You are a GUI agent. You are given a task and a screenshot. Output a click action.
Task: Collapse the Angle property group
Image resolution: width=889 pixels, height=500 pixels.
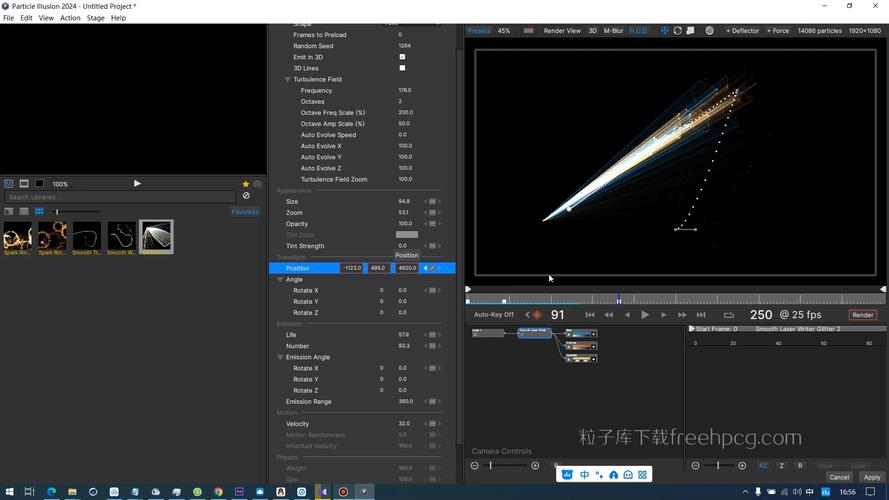click(280, 279)
